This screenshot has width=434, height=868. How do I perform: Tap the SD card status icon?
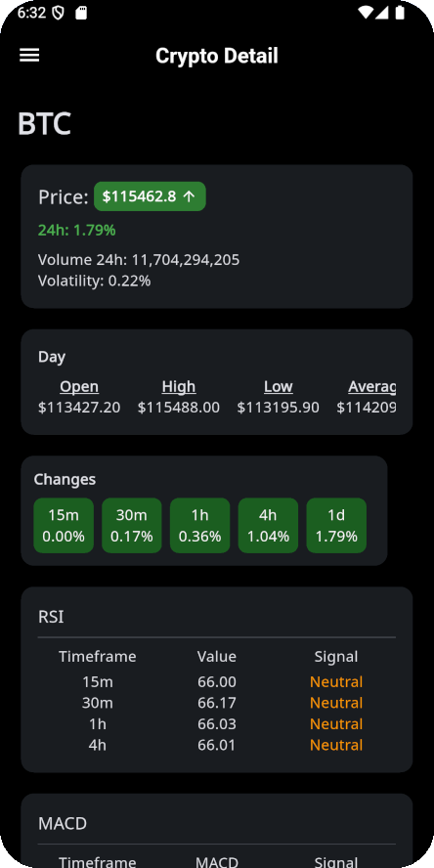[81, 14]
